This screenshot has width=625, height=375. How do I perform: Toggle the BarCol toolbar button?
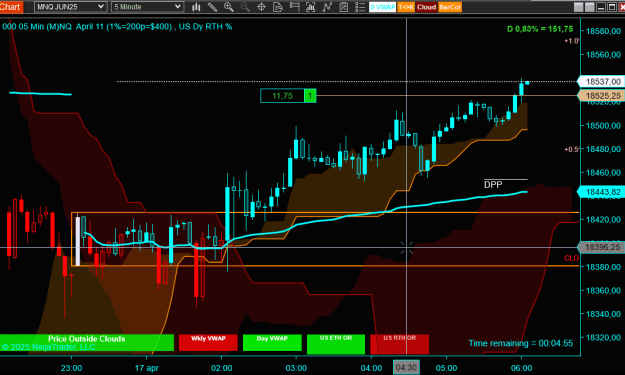coord(450,7)
